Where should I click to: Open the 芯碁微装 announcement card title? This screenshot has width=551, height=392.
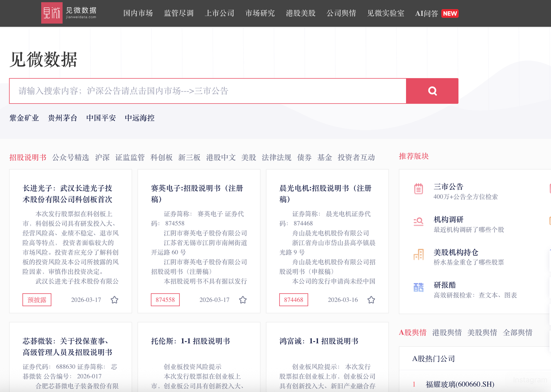(67, 347)
